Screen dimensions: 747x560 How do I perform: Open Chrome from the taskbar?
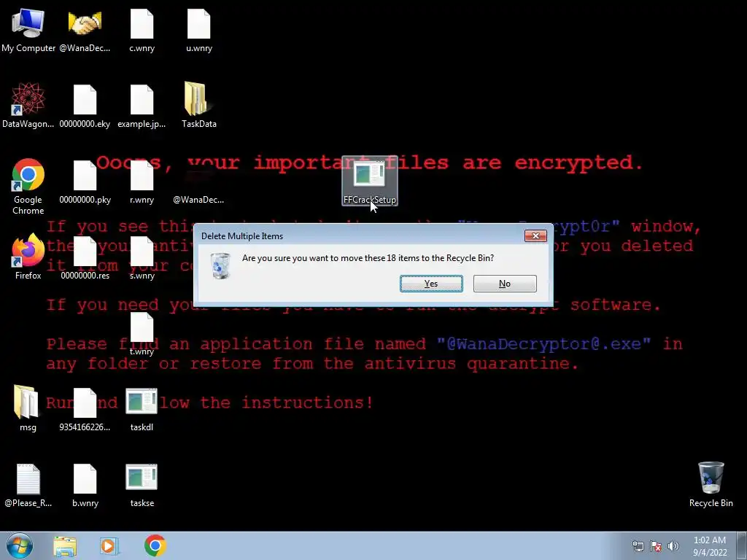pyautogui.click(x=155, y=545)
